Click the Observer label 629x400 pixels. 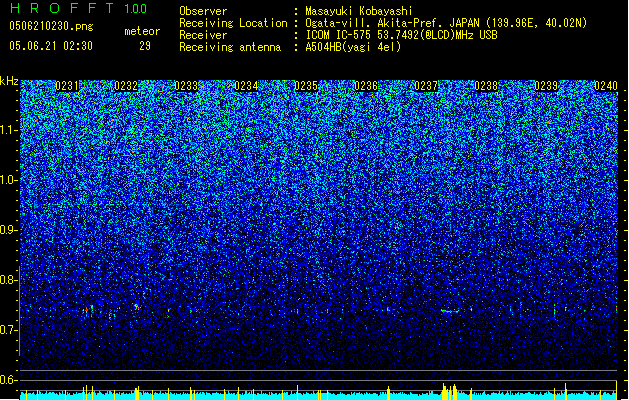203,11
